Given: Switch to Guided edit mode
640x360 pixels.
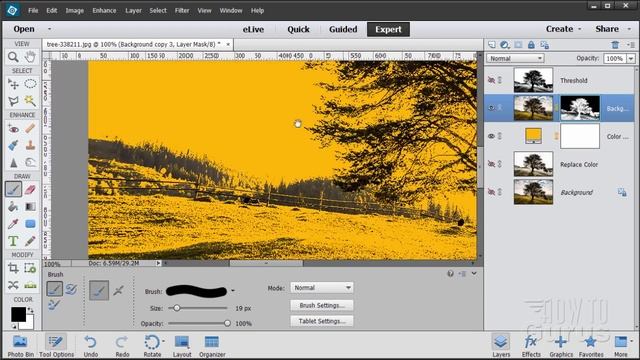Looking at the screenshot, I should pos(343,29).
